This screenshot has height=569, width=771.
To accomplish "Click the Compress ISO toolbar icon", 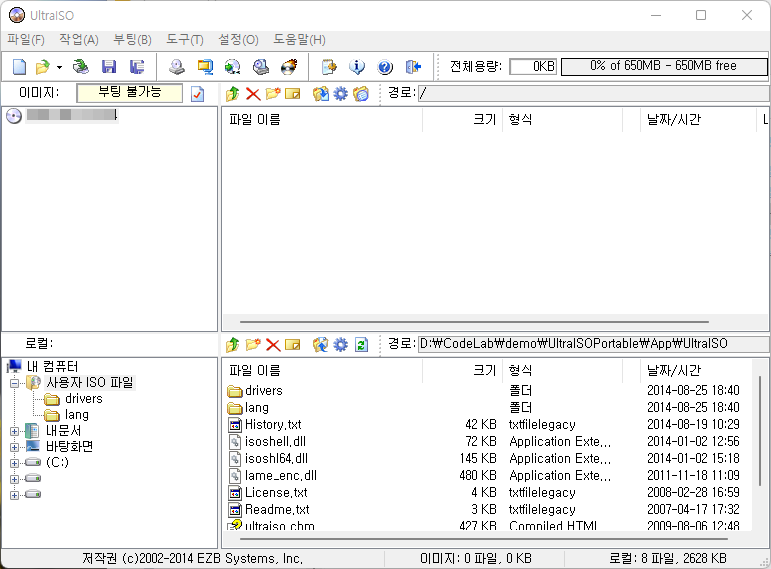I will tap(205, 66).
